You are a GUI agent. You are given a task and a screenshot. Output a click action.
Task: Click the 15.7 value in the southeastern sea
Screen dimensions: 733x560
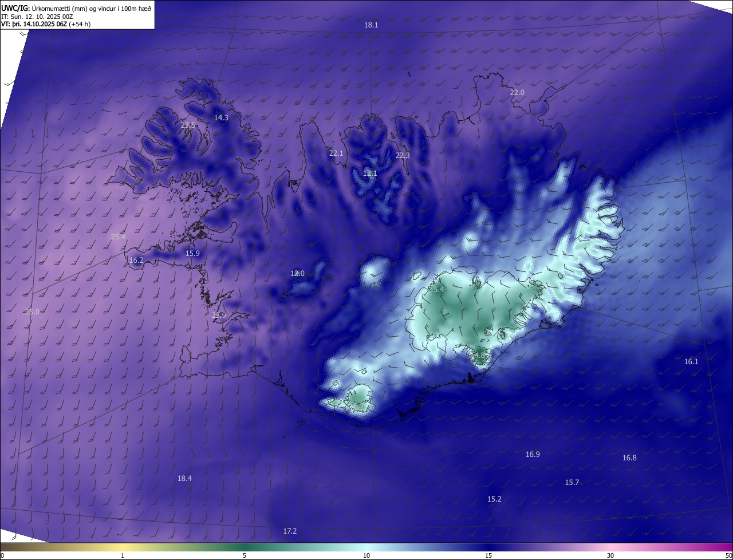point(572,482)
